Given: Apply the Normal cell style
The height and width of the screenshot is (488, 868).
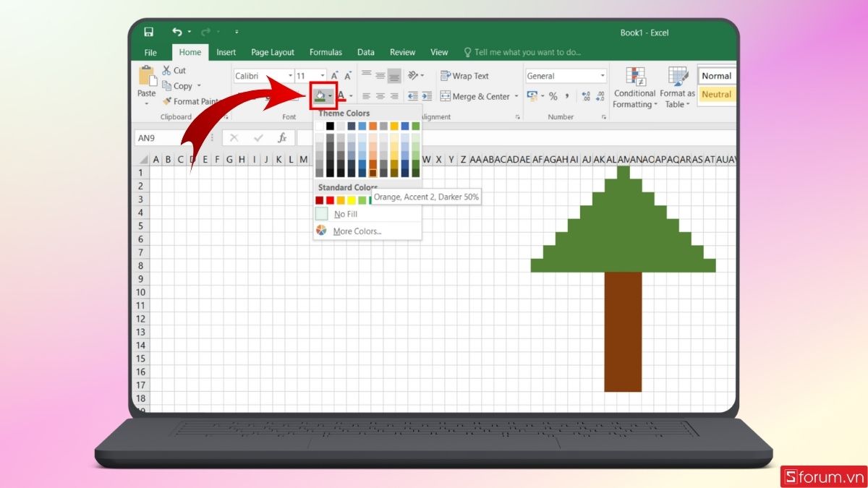Looking at the screenshot, I should tap(717, 76).
